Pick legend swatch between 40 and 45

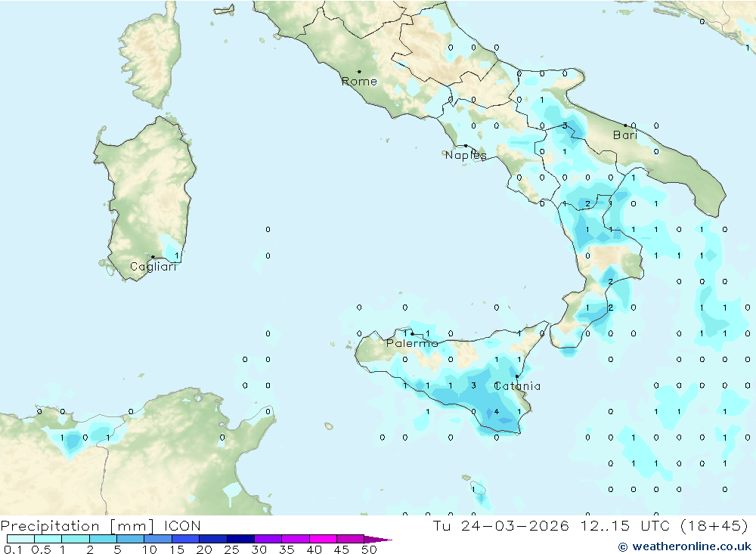(323, 539)
